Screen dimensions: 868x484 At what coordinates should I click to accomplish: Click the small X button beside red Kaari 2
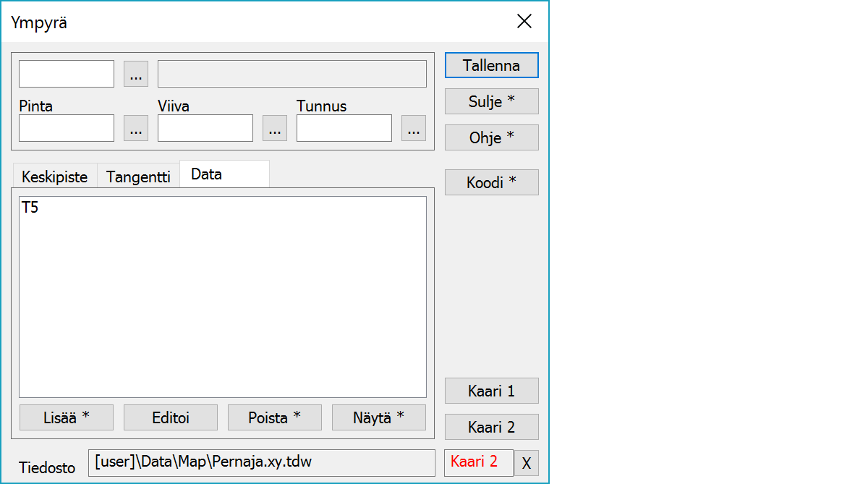point(526,463)
